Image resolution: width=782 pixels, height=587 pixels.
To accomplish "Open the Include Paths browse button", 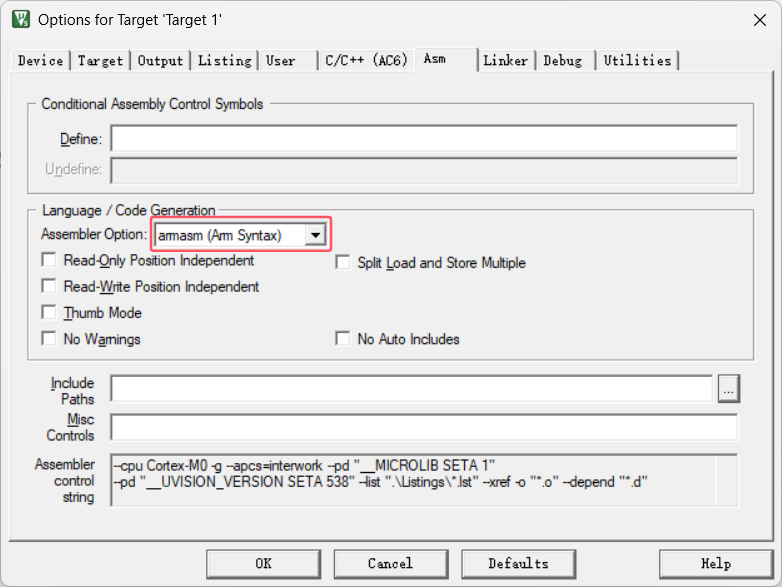I will click(x=729, y=390).
